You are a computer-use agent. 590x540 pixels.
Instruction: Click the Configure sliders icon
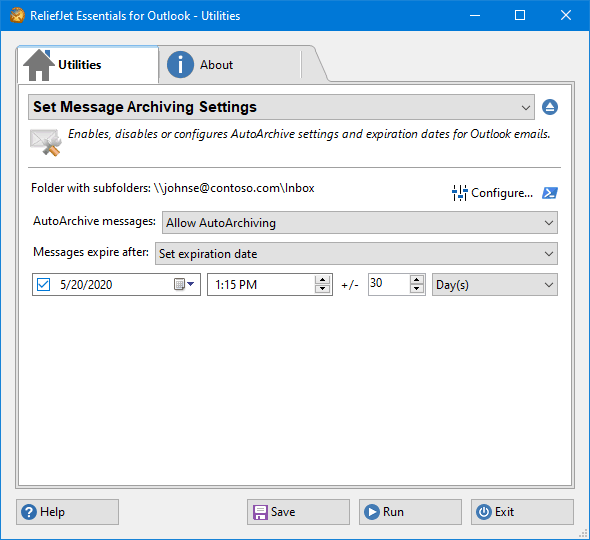(x=459, y=193)
